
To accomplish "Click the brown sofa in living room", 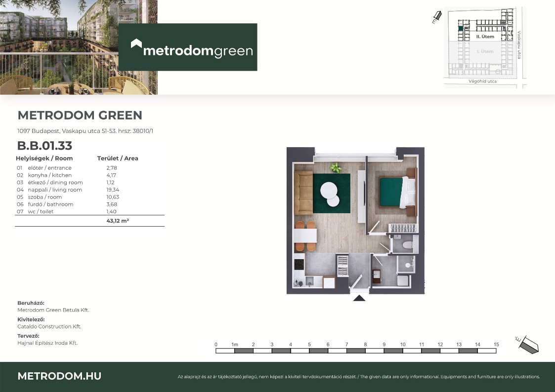I will click(302, 193).
